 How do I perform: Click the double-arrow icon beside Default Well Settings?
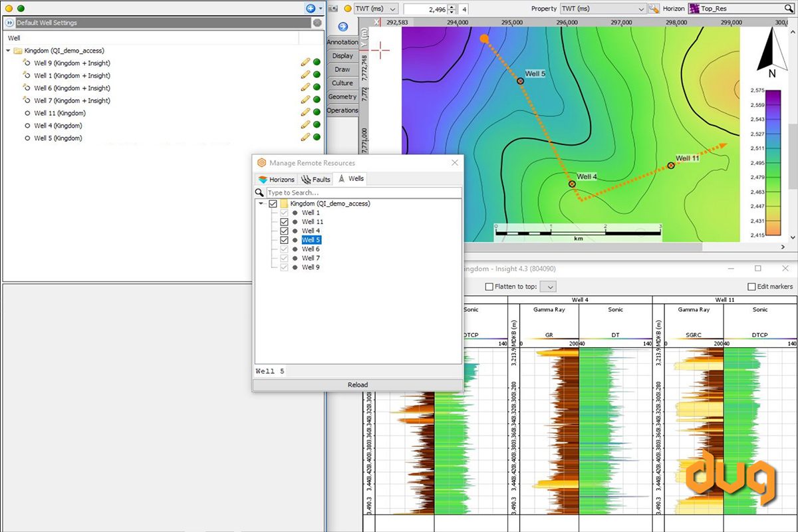[x=10, y=23]
